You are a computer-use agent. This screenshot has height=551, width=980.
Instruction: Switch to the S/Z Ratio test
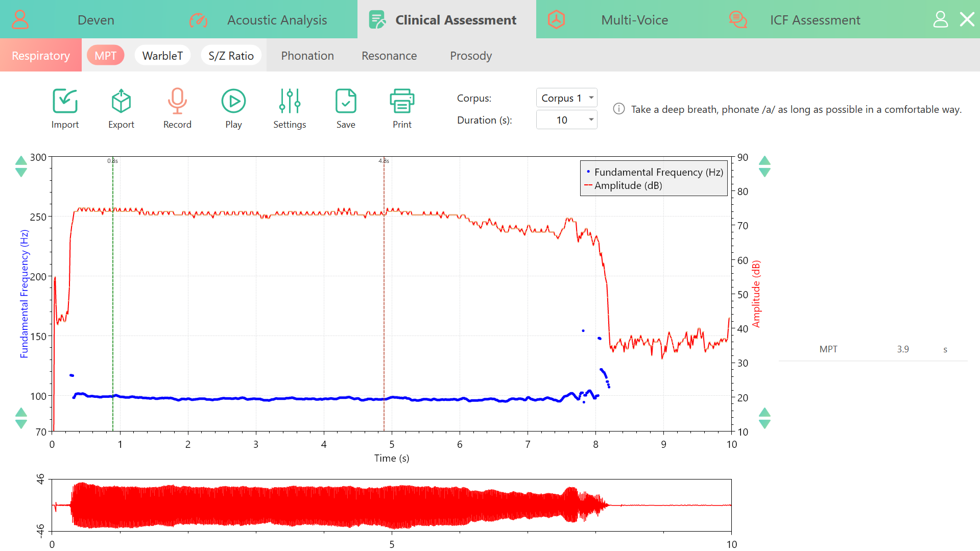point(231,55)
